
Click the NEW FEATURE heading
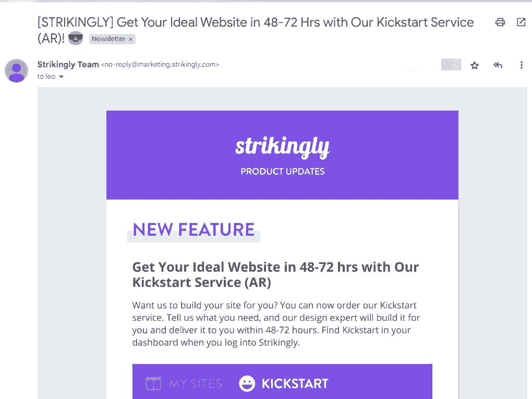194,229
